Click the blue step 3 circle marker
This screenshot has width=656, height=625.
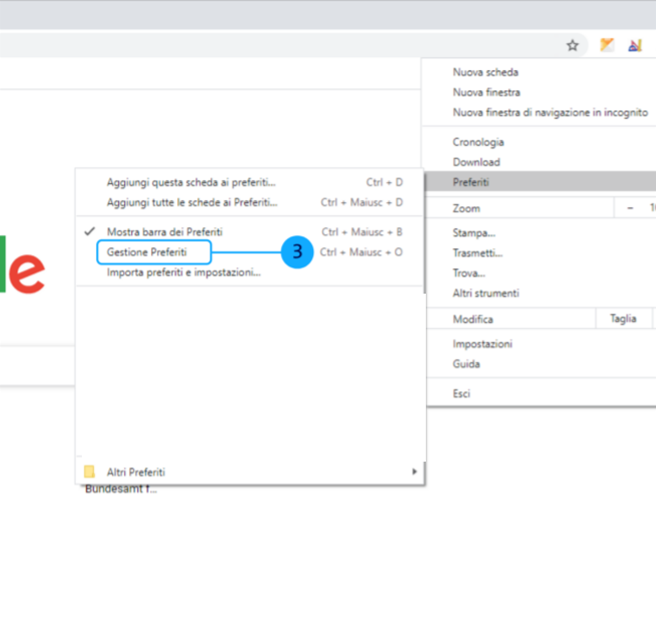click(x=297, y=252)
